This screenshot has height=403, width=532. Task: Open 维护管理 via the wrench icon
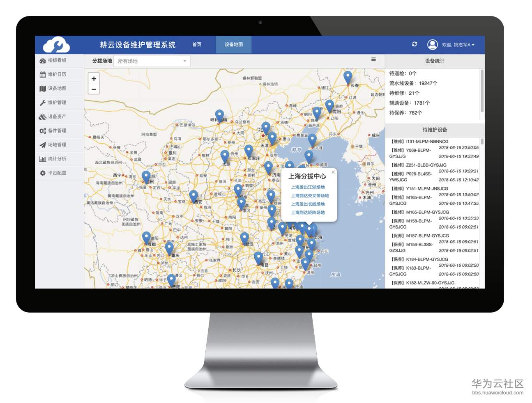(43, 103)
